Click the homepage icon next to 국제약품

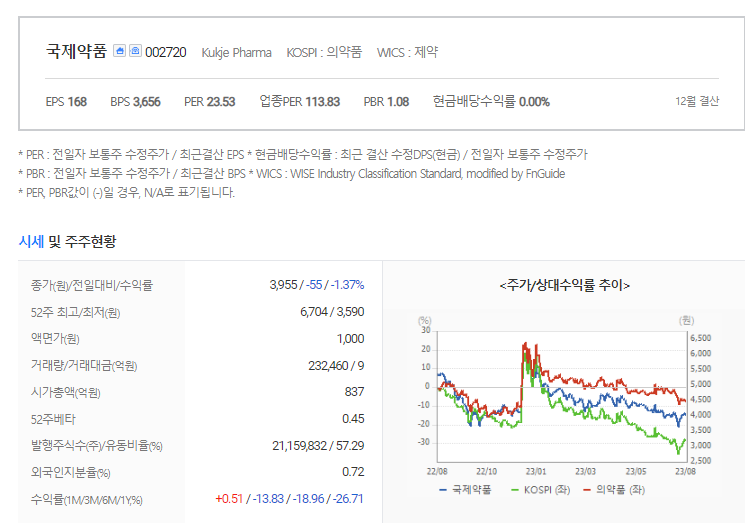[x=119, y=51]
